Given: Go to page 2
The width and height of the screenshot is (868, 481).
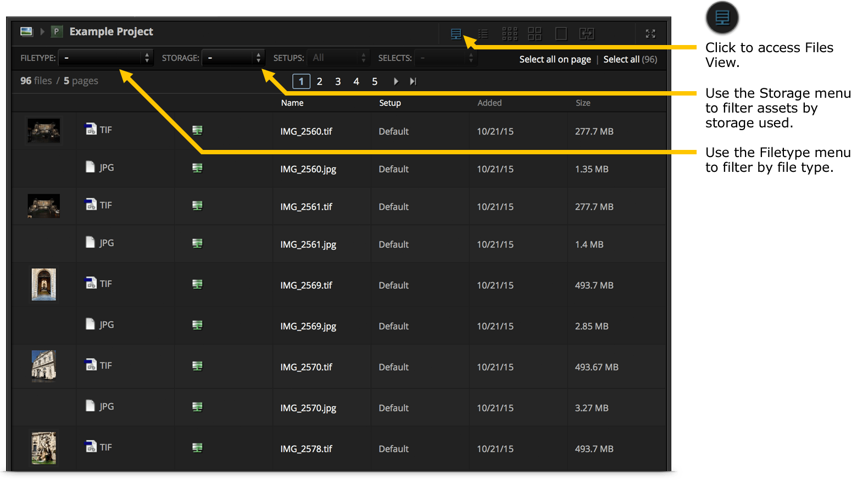Looking at the screenshot, I should pos(319,81).
